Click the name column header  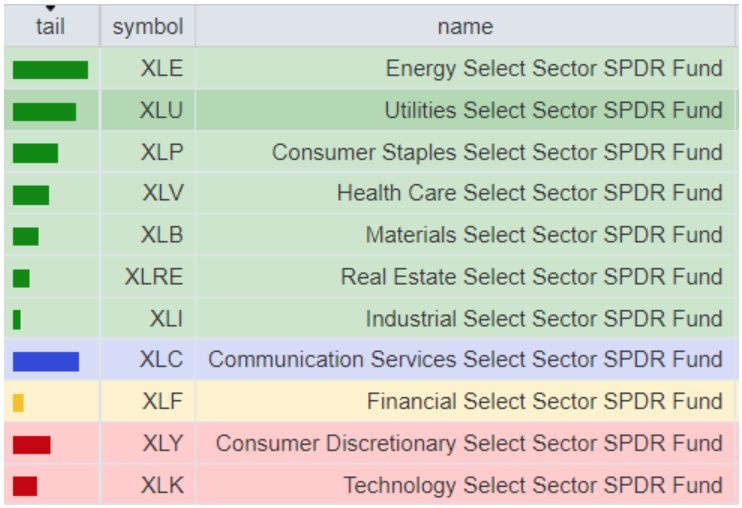[465, 27]
